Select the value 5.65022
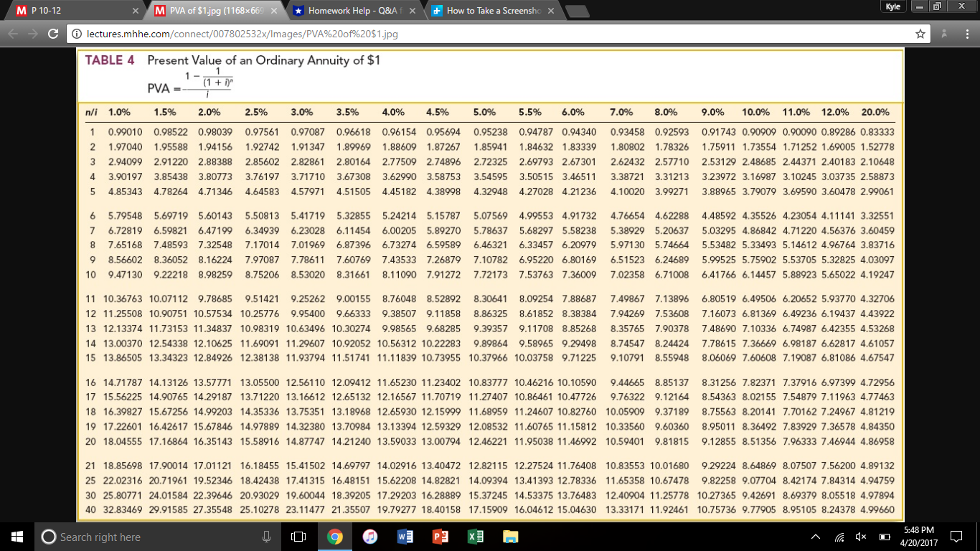The height and width of the screenshot is (551, 980). (x=839, y=275)
